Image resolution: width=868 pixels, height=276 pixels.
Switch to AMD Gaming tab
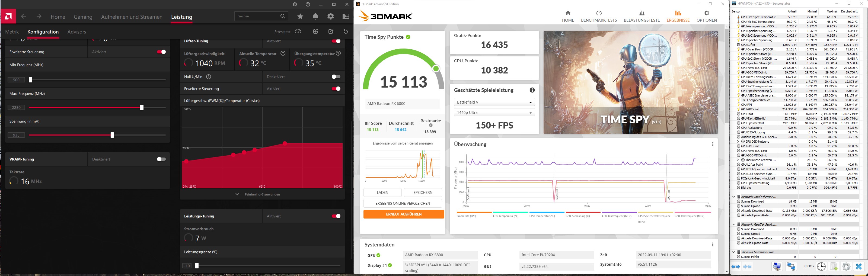pos(83,17)
